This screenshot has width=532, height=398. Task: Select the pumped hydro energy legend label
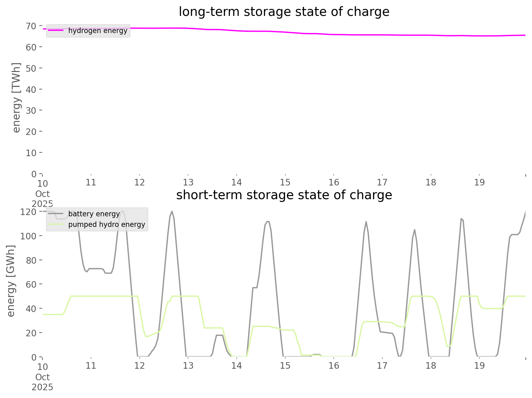pos(107,224)
